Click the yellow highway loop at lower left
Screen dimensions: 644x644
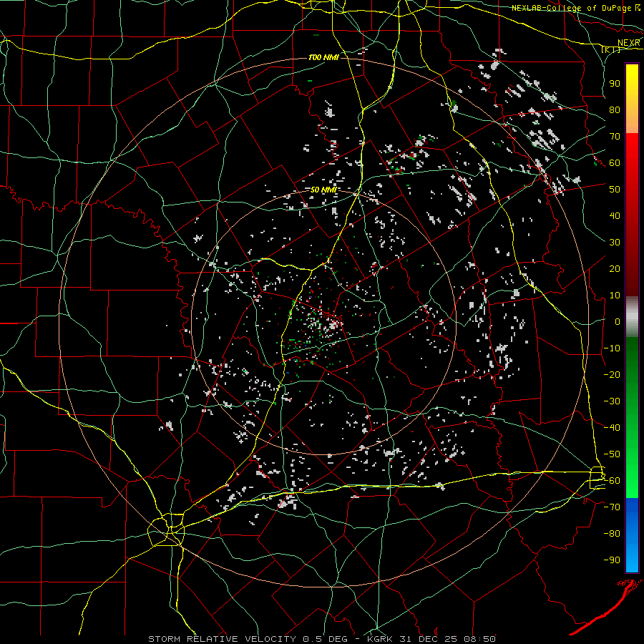pos(166,531)
